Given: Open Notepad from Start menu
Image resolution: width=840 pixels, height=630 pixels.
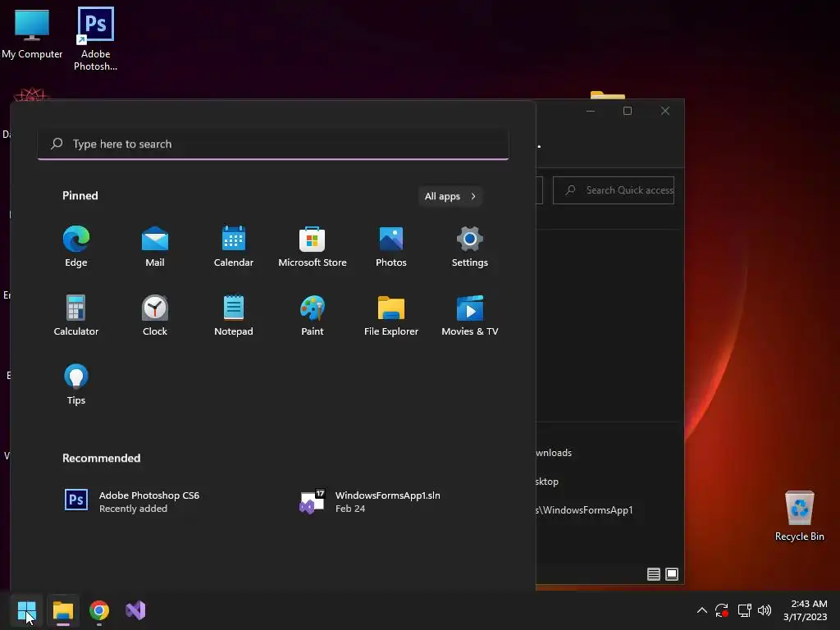Looking at the screenshot, I should coord(234,316).
